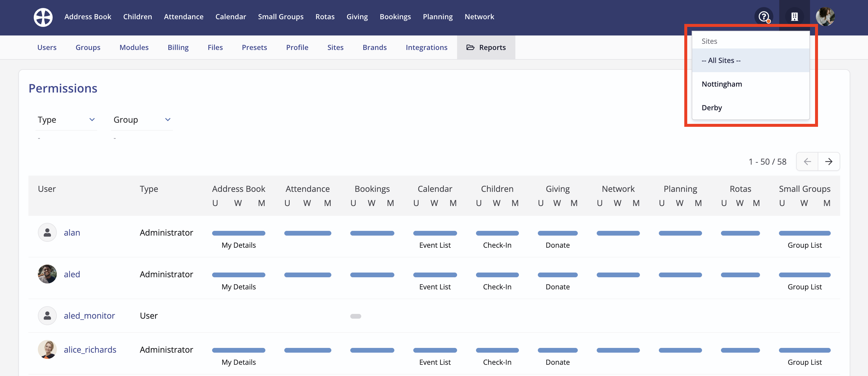This screenshot has height=376, width=868.
Task: Click 'User' type in aled_monitor's row
Action: pyautogui.click(x=149, y=316)
